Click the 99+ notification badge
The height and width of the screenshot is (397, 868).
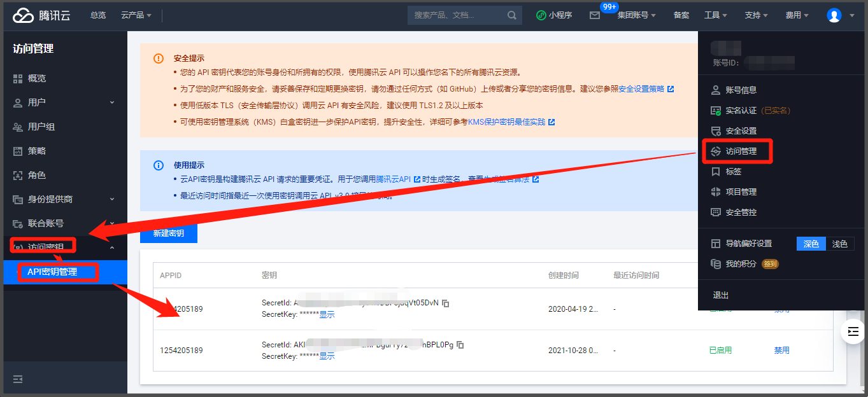pos(609,7)
